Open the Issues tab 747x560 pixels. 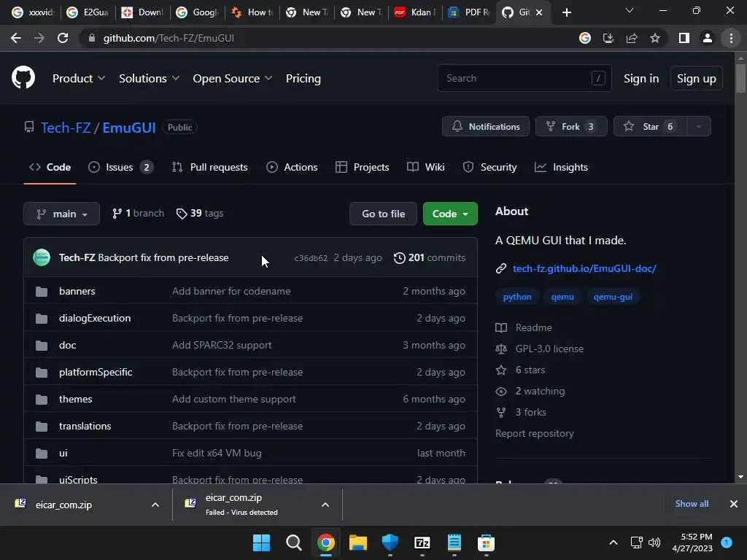120,167
